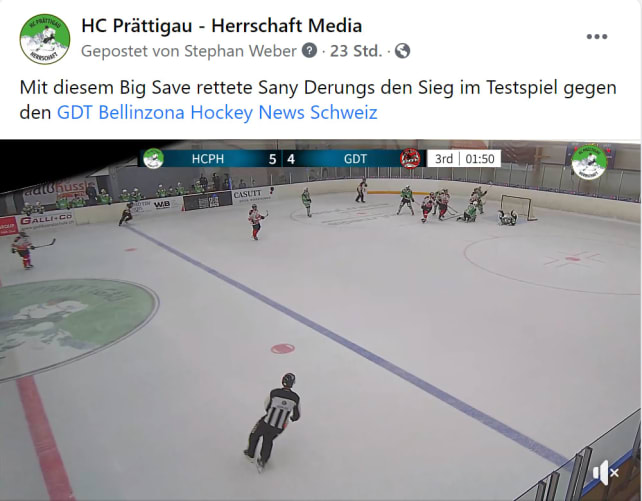Screen dimensions: 642x501
Task: Open the three-dot post options menu
Action: coord(597,37)
